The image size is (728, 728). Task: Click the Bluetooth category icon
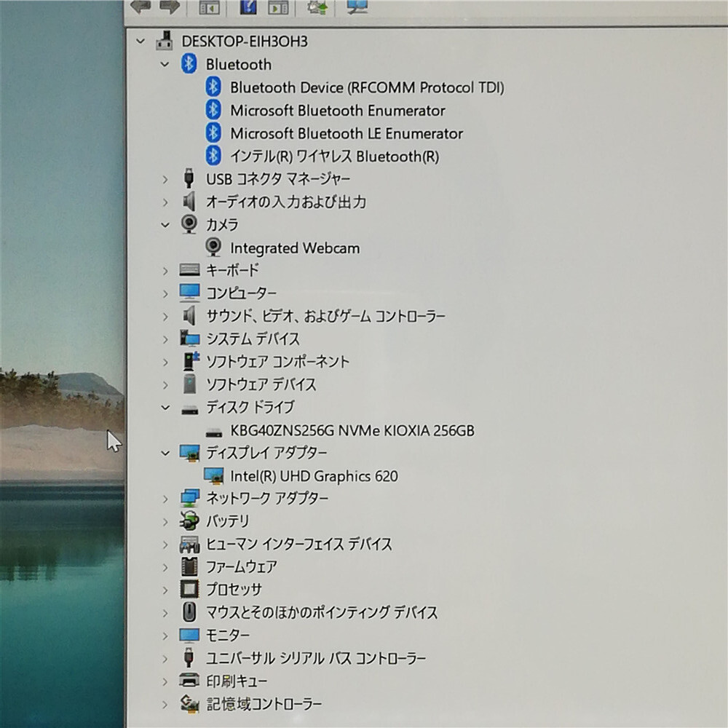click(x=189, y=63)
